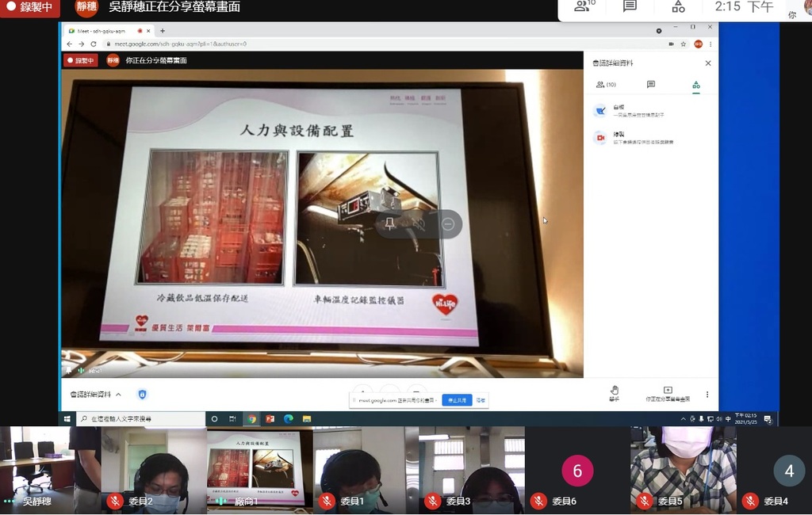Image resolution: width=812 pixels, height=515 pixels.
Task: Close the 會議詳細資料 side panel
Action: click(708, 63)
